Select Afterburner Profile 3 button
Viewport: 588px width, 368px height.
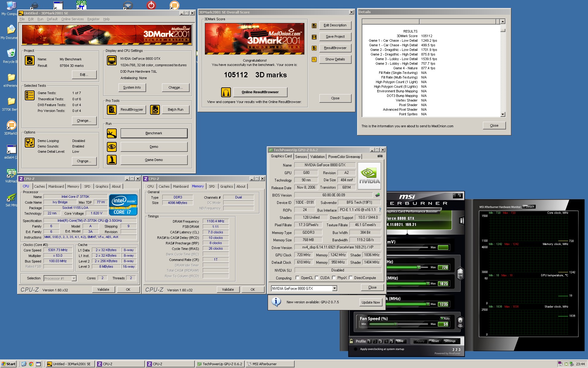(x=380, y=341)
